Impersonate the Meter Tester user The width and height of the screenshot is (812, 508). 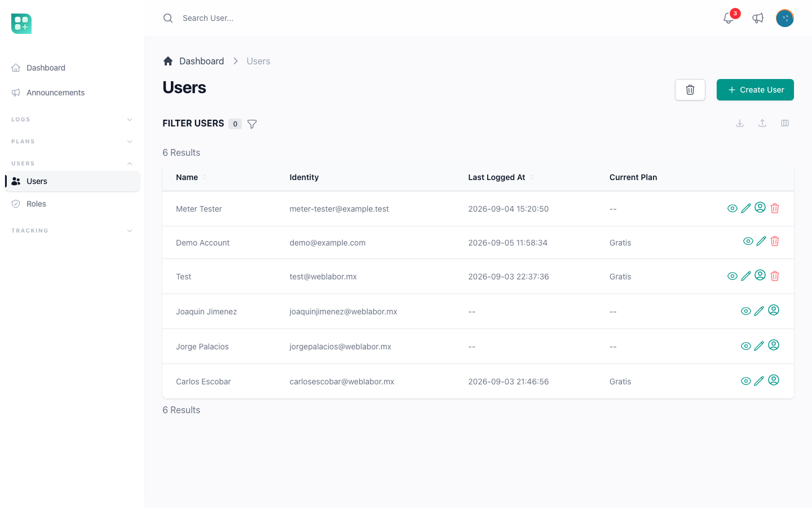tap(760, 207)
